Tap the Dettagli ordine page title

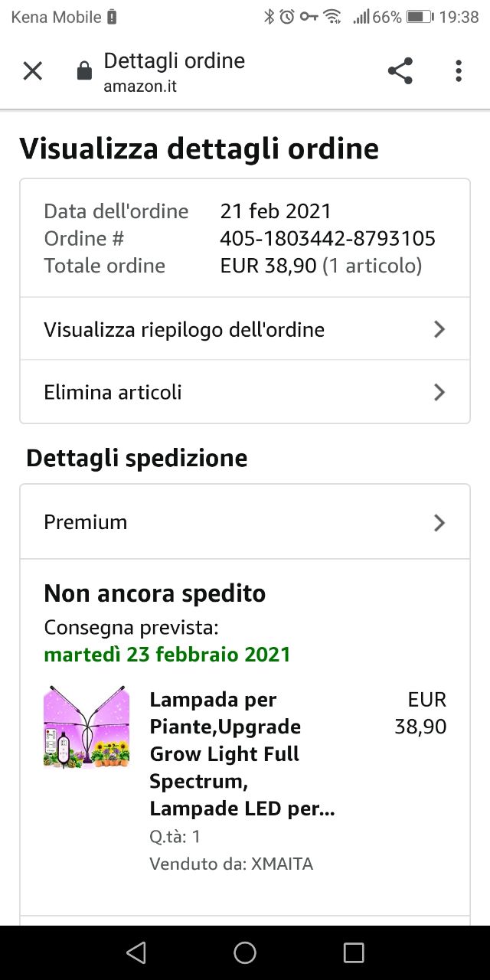tap(175, 61)
